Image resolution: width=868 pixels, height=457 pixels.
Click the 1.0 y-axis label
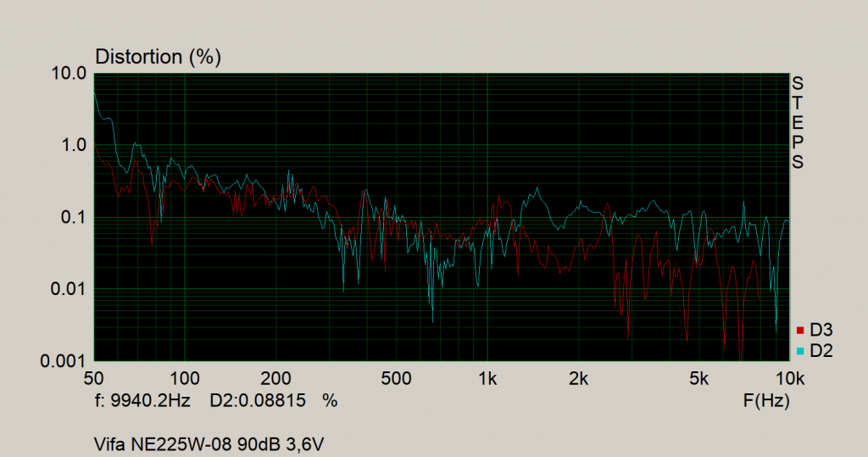point(75,145)
